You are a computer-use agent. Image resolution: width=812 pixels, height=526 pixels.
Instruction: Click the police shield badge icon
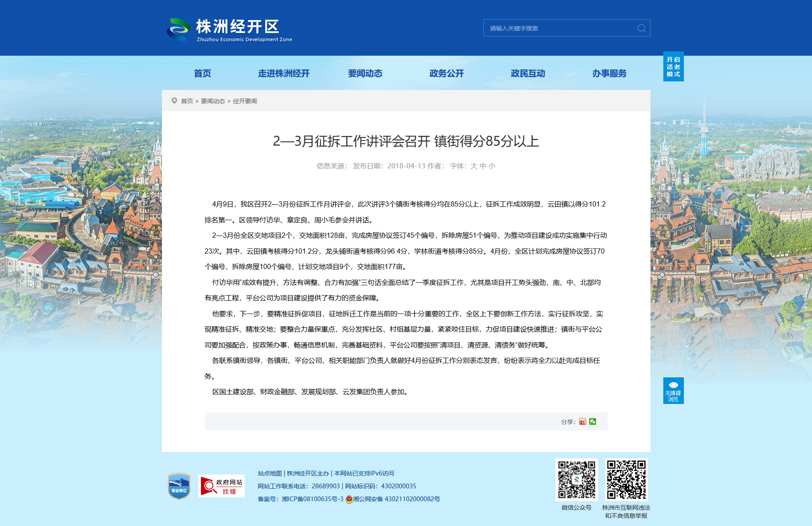[349, 499]
